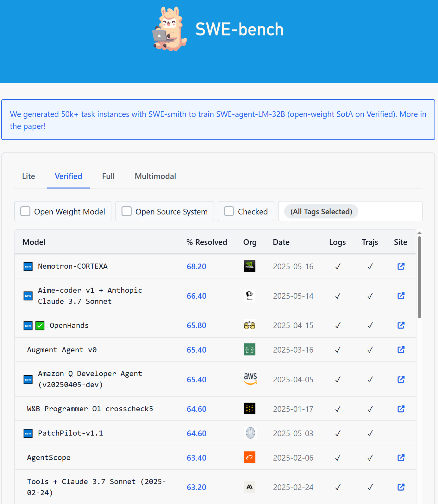Click the AgentScope model name
The height and width of the screenshot is (504, 438).
click(x=49, y=457)
